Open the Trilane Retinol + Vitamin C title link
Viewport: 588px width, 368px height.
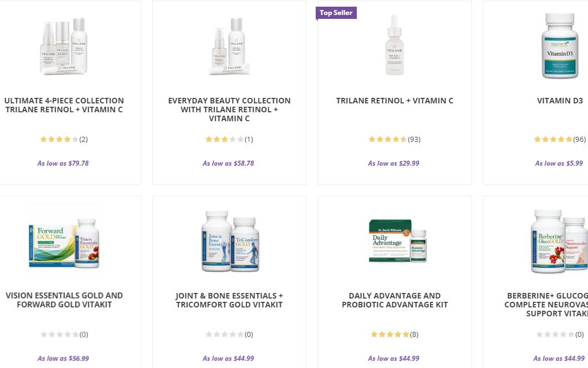(395, 101)
